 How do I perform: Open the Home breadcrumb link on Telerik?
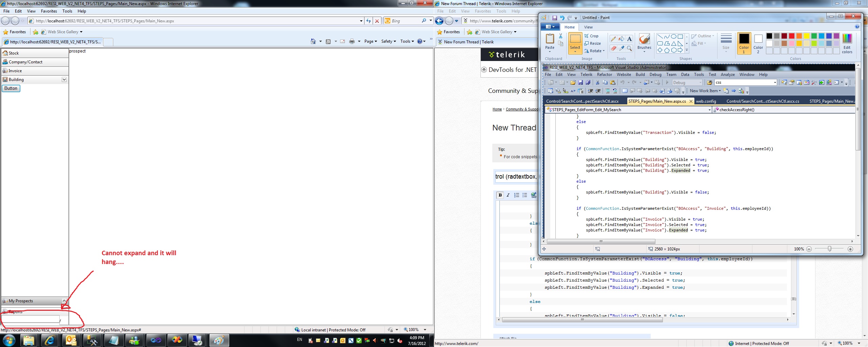coord(497,109)
